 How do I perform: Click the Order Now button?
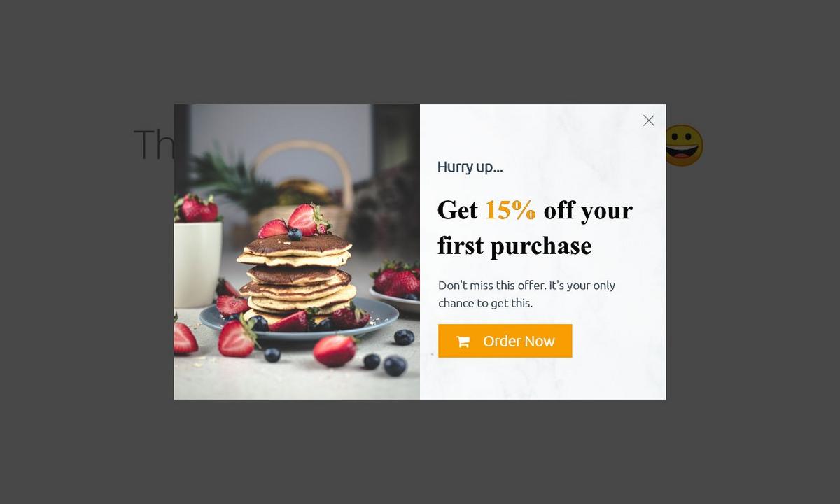[505, 341]
